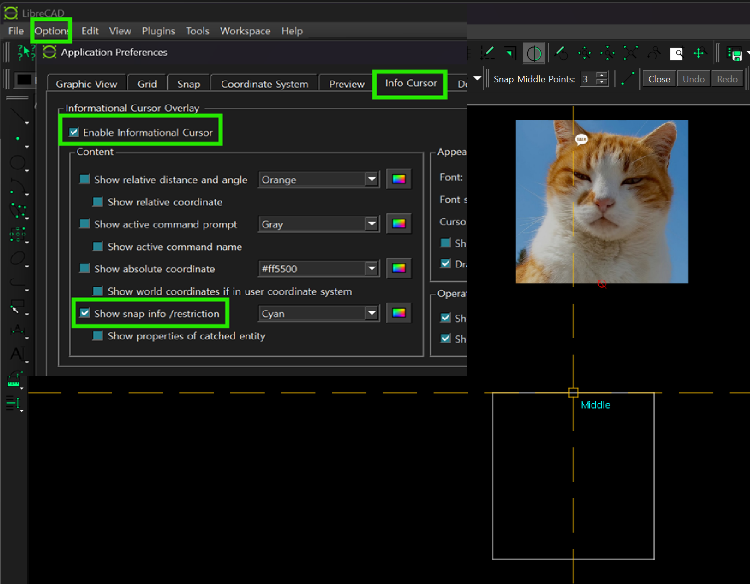This screenshot has width=750, height=584.
Task: Disable the Enable Informational Cursor checkbox
Action: click(74, 132)
